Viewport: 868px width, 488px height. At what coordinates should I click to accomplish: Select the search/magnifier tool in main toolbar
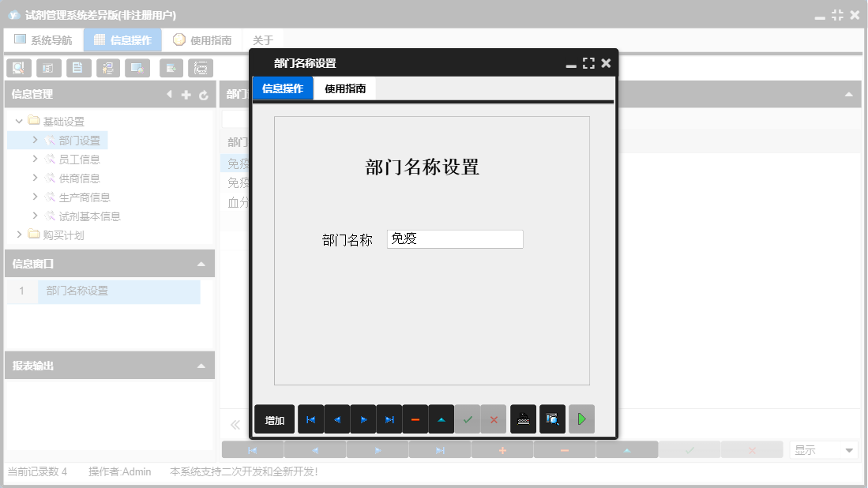(x=18, y=68)
